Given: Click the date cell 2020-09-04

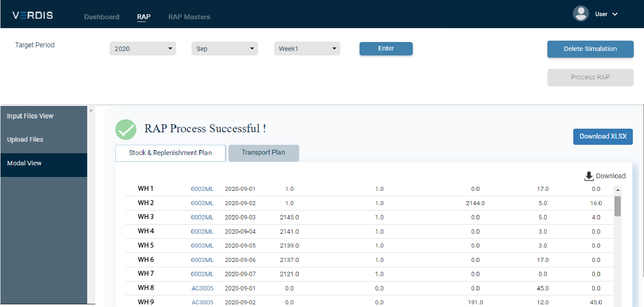Looking at the screenshot, I should pyautogui.click(x=240, y=231).
